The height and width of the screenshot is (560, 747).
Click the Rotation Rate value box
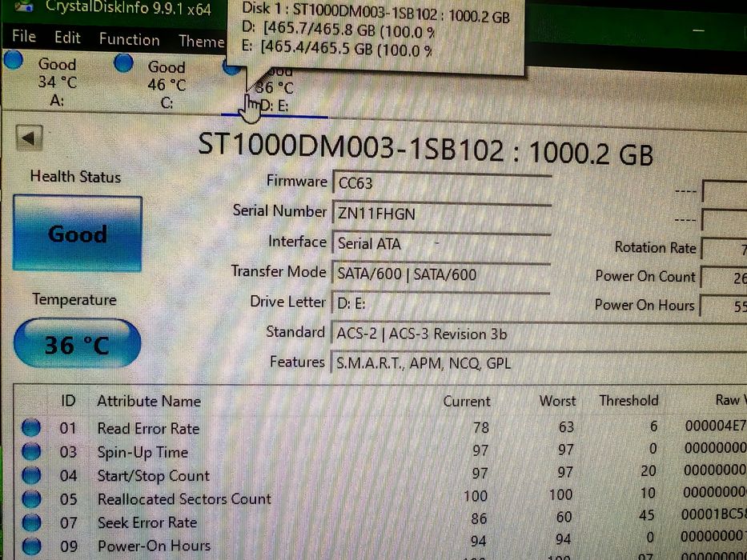[x=724, y=249]
